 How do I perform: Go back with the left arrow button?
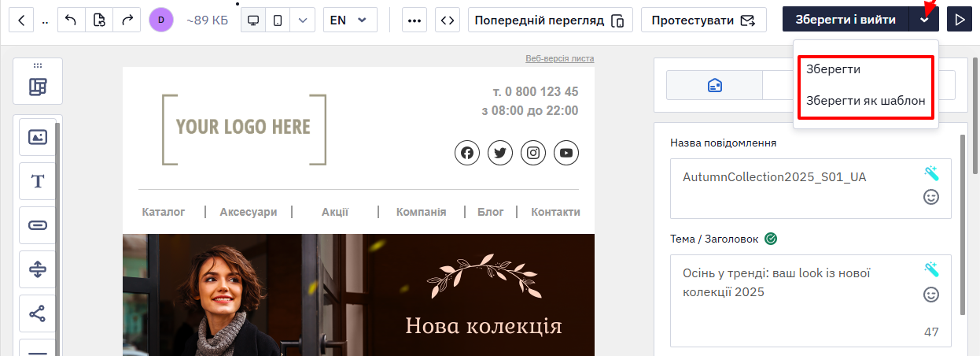coord(20,20)
